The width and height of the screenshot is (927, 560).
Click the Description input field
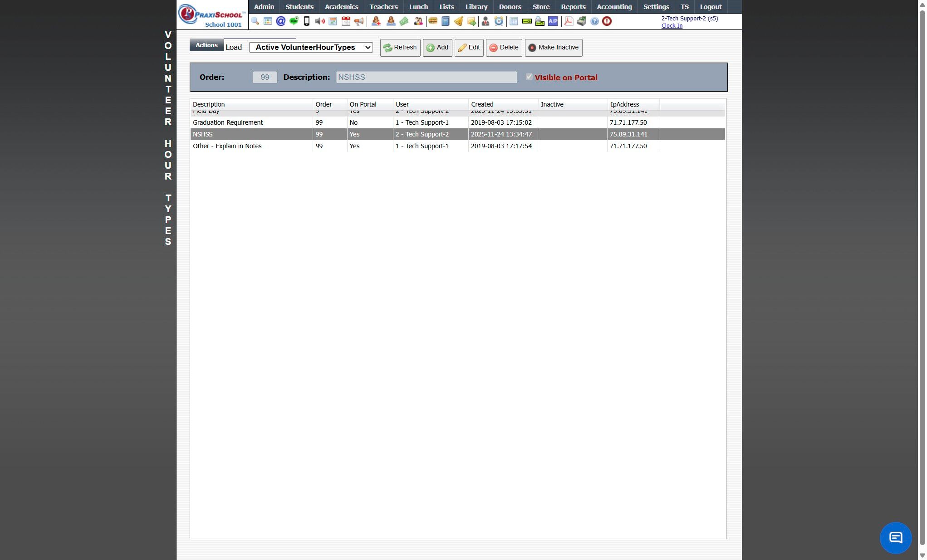click(426, 77)
